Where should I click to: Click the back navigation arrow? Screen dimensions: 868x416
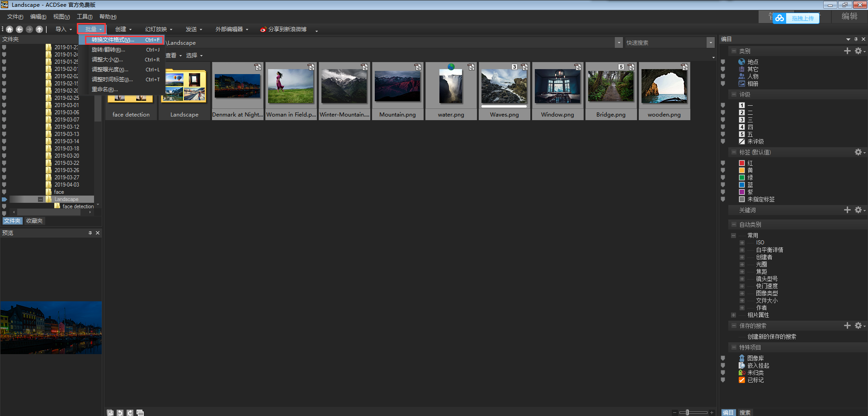(x=19, y=29)
